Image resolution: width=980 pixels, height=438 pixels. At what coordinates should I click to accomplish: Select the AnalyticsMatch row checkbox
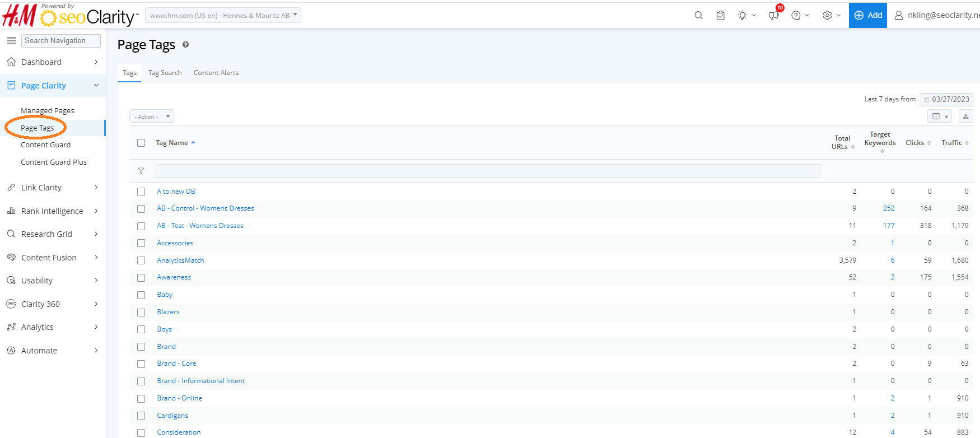(141, 260)
